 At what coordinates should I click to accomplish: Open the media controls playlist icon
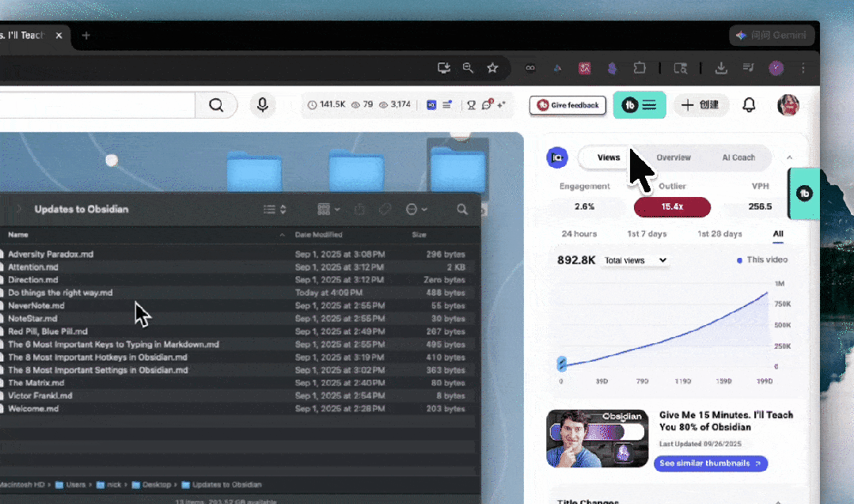click(749, 67)
